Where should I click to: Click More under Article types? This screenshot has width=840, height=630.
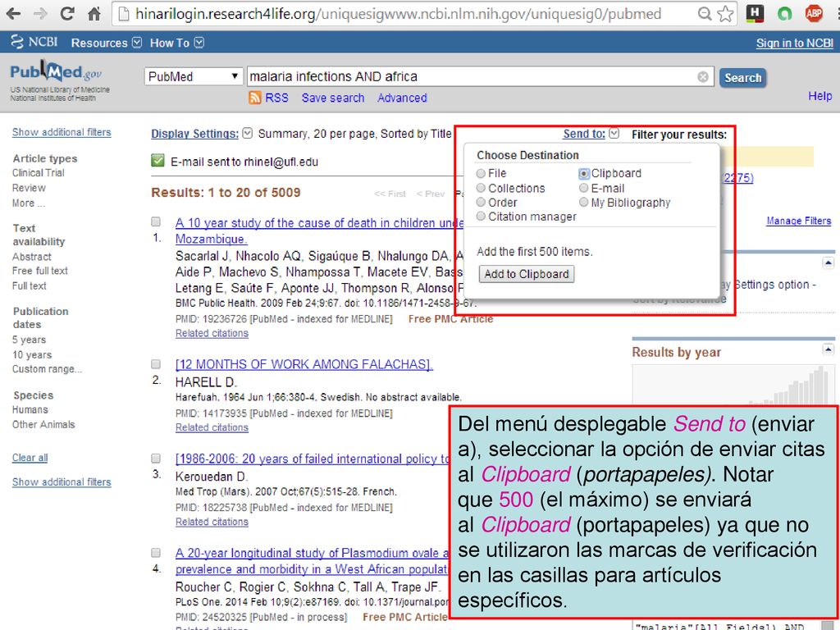29,203
